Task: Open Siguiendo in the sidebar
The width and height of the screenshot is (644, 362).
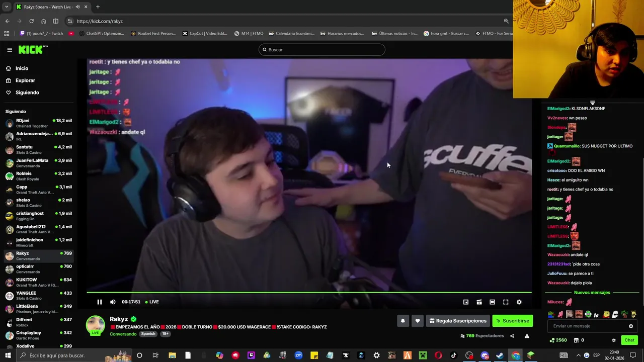Action: (27, 93)
